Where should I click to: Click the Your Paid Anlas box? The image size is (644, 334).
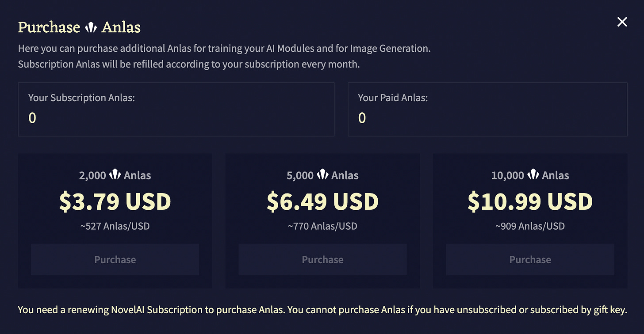click(x=487, y=109)
